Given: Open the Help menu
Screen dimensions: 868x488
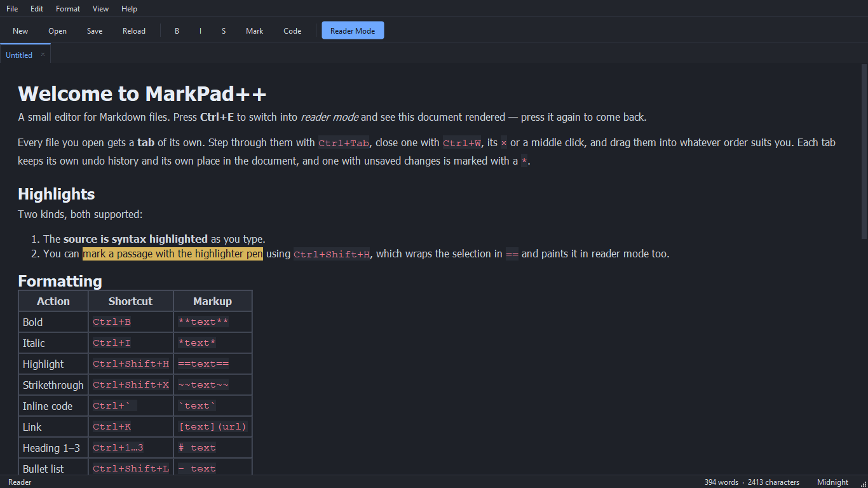Looking at the screenshot, I should click(x=129, y=9).
